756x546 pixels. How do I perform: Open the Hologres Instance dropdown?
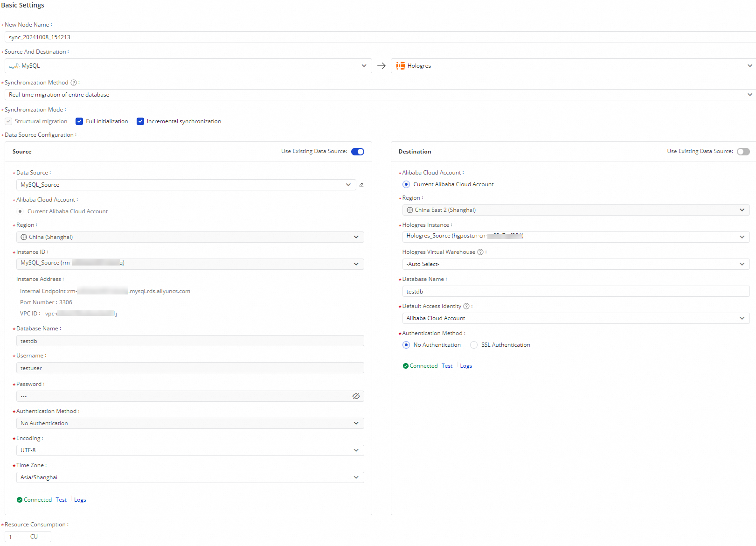tap(576, 237)
